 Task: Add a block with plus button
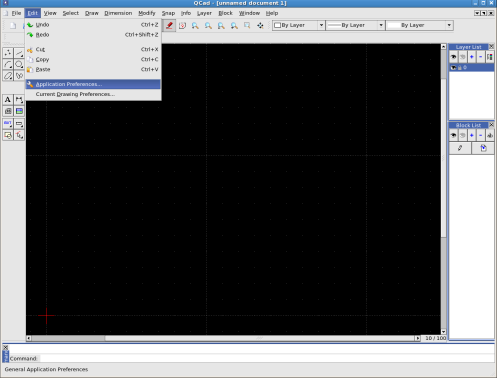(x=472, y=135)
